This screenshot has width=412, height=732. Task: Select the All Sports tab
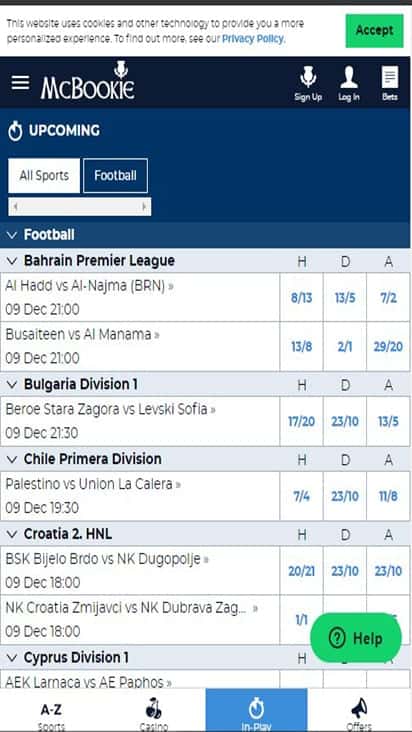pyautogui.click(x=44, y=176)
